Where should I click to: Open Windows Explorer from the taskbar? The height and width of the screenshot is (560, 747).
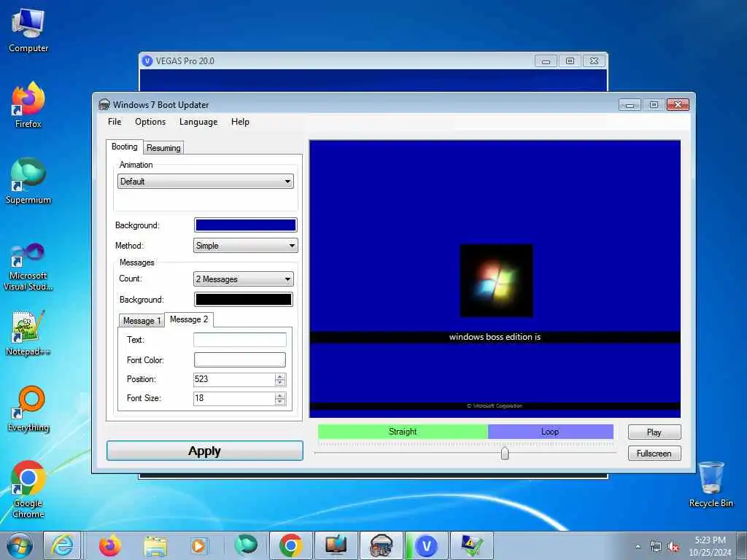tap(155, 545)
